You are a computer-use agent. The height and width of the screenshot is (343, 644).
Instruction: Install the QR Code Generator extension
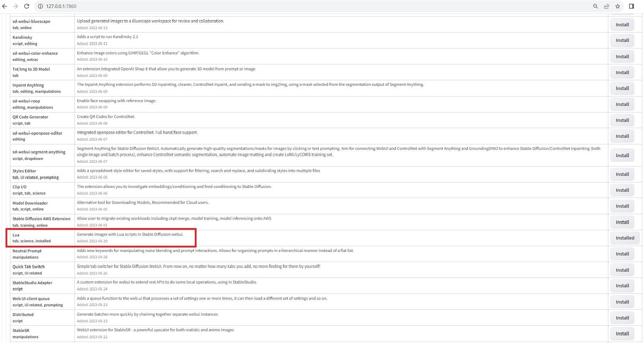[x=622, y=120]
